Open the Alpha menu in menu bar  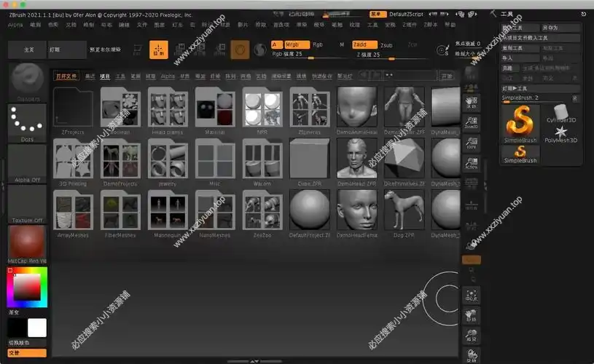(15, 24)
